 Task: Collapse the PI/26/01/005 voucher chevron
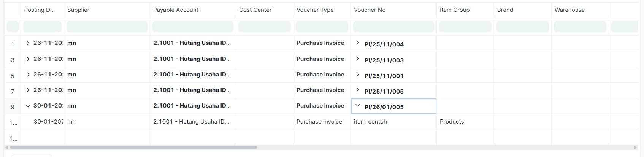[357, 105]
